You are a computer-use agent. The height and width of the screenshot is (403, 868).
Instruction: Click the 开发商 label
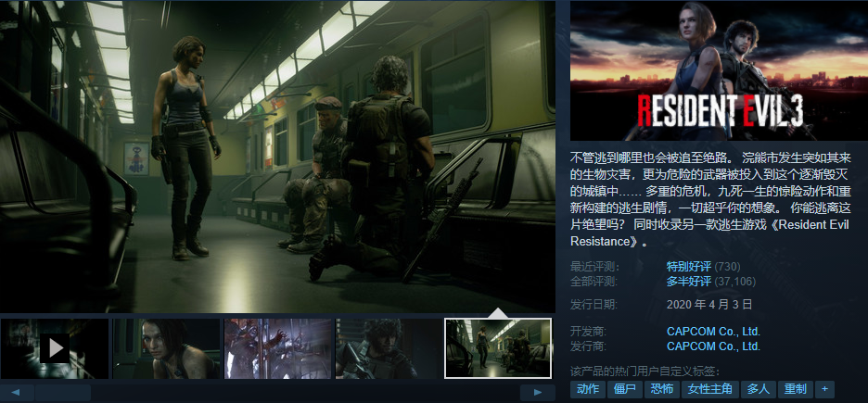589,332
